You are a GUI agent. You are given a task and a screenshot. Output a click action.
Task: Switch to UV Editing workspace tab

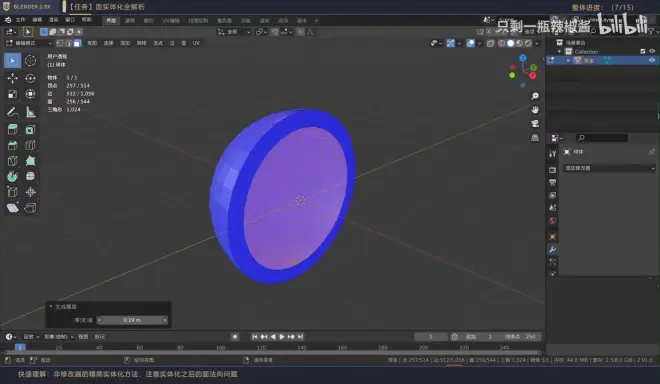(x=171, y=21)
